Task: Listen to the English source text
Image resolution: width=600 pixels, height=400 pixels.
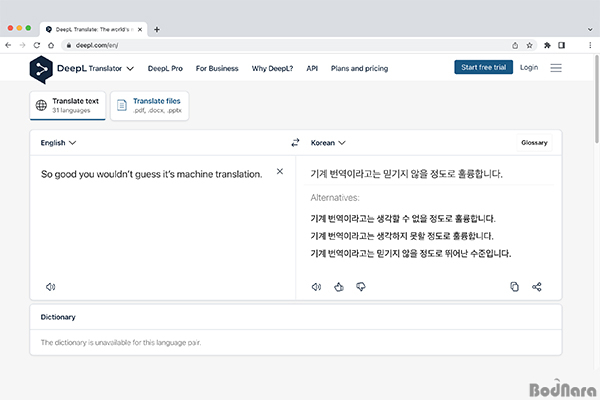Action: pos(51,287)
